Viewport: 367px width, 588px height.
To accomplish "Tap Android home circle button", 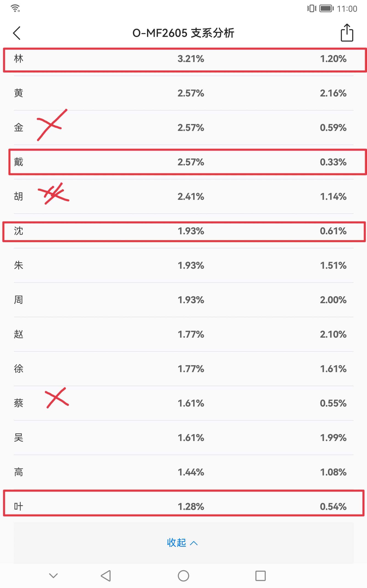I will [x=183, y=576].
